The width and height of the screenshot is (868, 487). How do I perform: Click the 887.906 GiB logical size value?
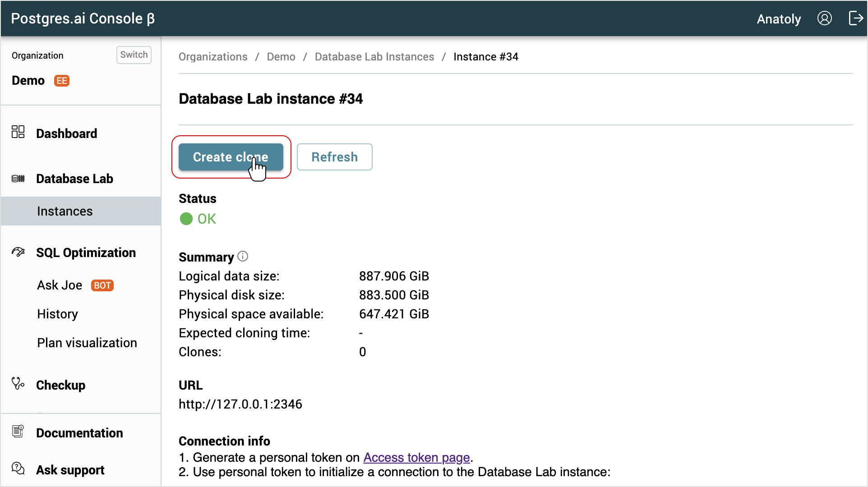(394, 276)
